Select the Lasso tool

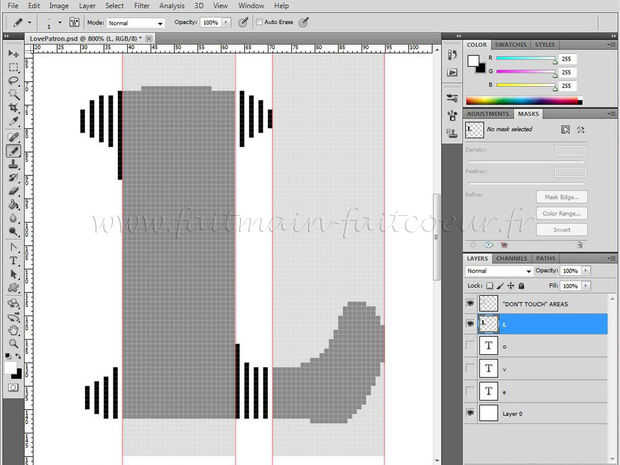(x=14, y=81)
